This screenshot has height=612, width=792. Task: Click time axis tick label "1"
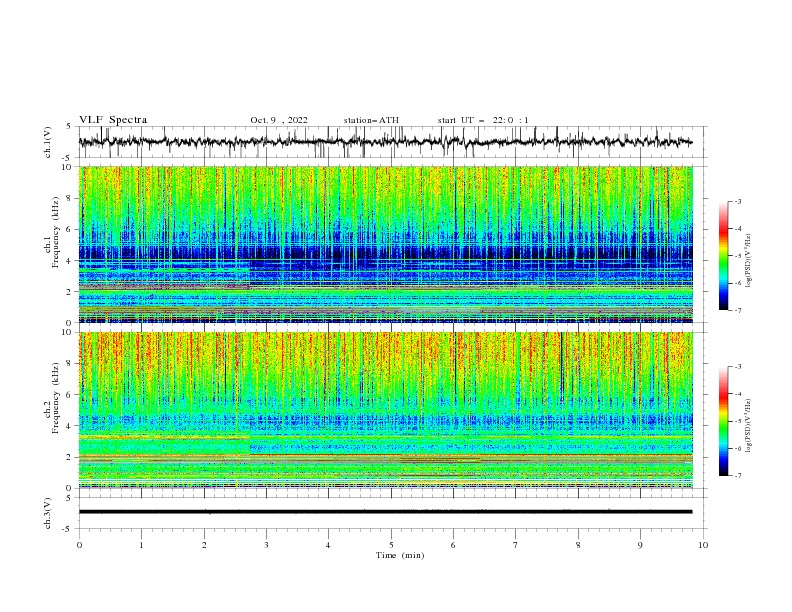(x=141, y=545)
